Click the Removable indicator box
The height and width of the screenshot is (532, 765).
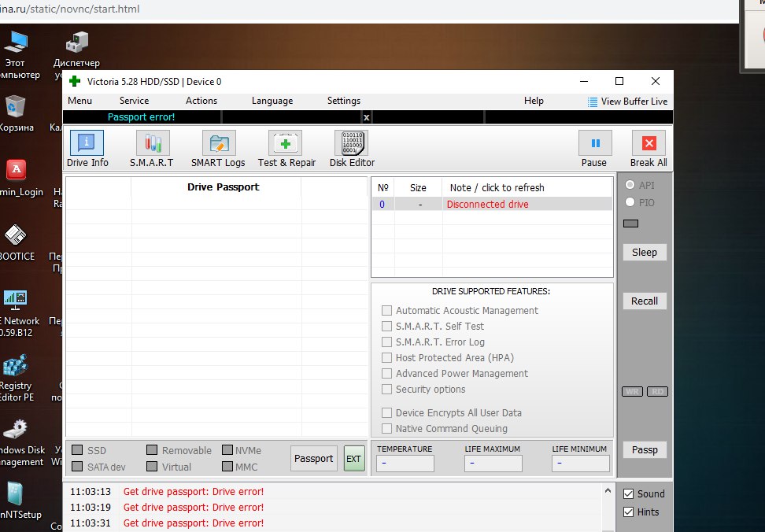pos(152,449)
